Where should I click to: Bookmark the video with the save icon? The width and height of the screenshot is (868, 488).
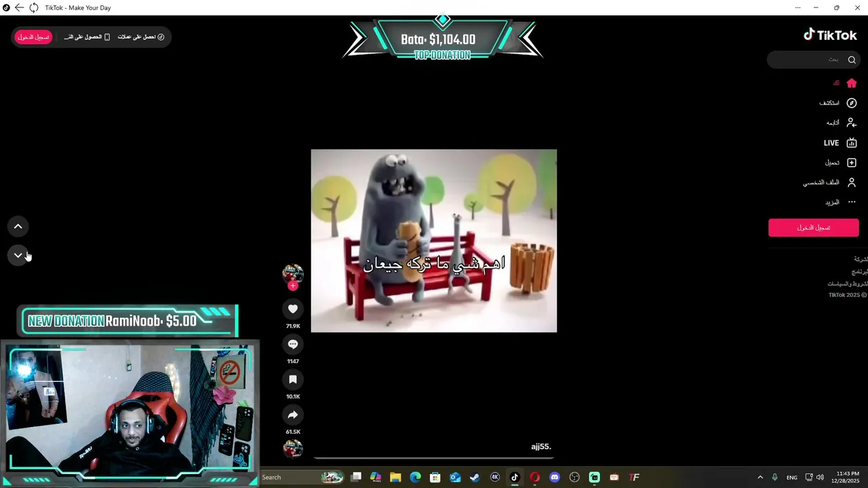coord(293,380)
